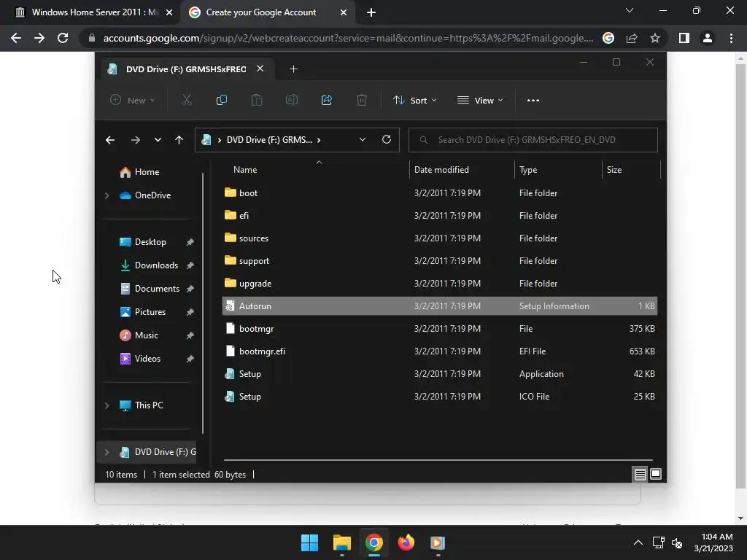This screenshot has width=747, height=560.
Task: Show hidden system tray icons
Action: point(638,542)
